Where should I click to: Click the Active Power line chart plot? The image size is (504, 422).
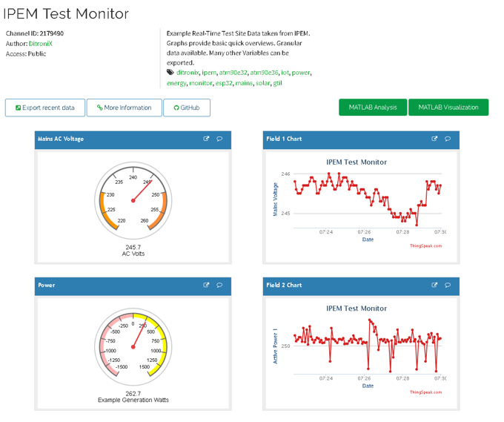[x=368, y=346]
